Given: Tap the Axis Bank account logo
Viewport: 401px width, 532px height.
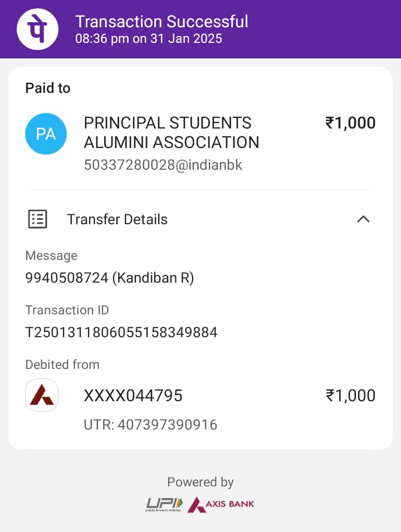Looking at the screenshot, I should coord(42,395).
